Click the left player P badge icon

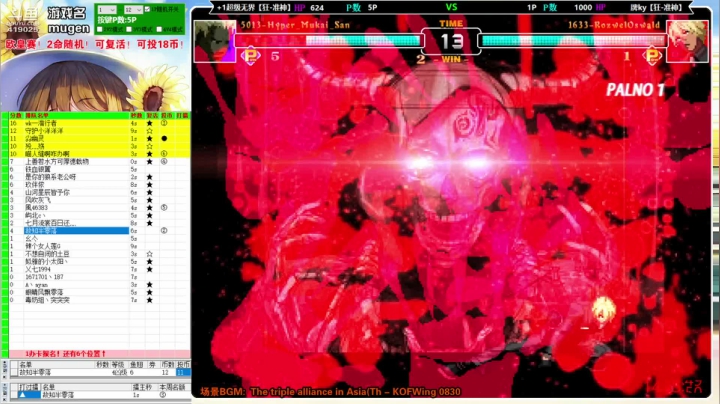click(x=251, y=56)
